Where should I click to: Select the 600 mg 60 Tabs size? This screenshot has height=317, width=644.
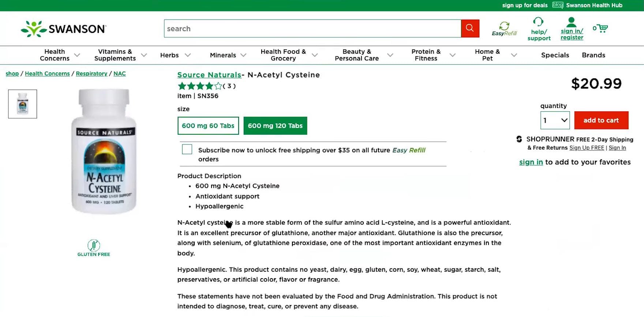208,126
